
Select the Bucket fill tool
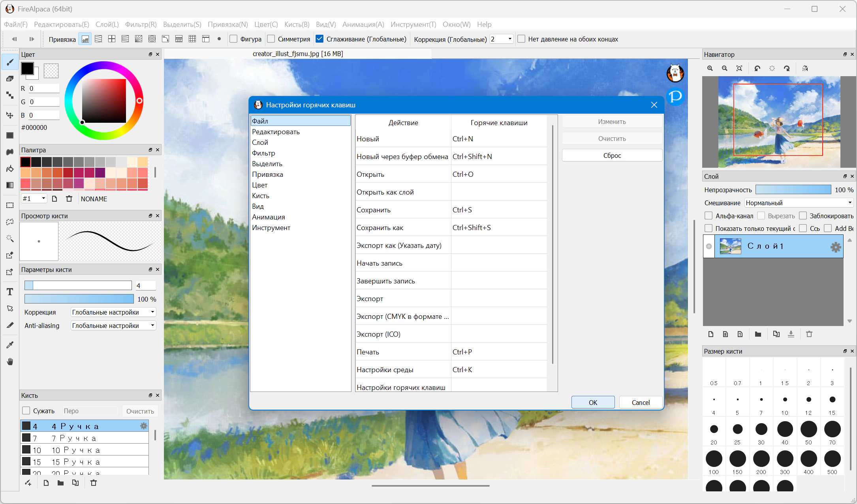[x=10, y=169]
